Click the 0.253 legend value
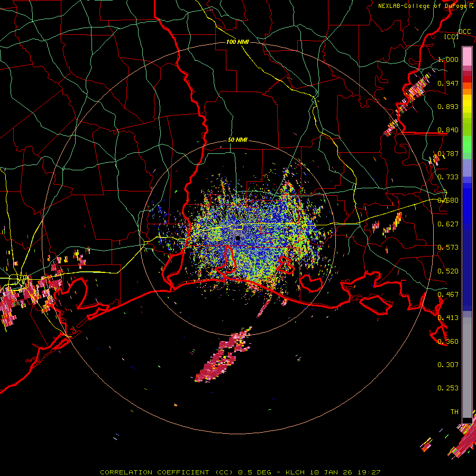This screenshot has width=476, height=476. [448, 388]
